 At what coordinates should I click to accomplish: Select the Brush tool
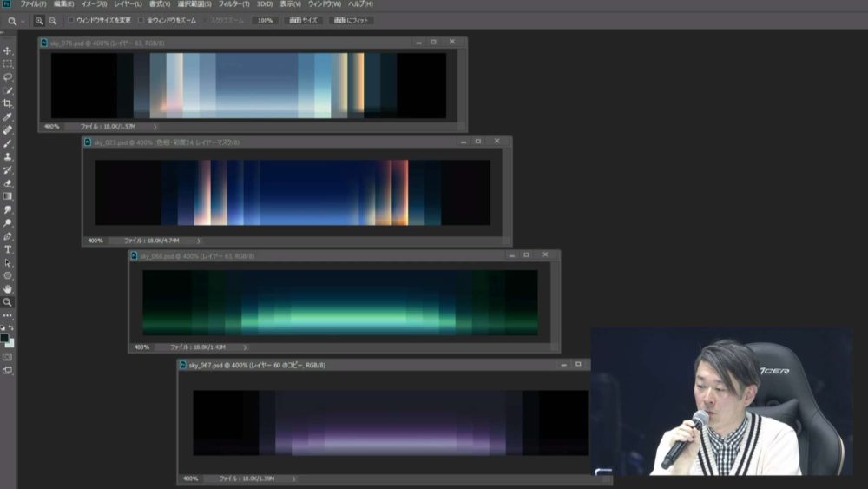(x=8, y=143)
